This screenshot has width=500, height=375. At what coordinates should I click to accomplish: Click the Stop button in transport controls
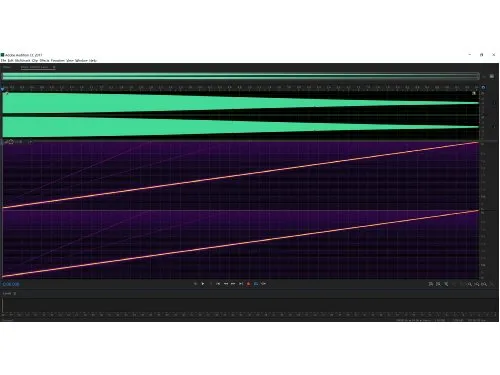[195, 284]
